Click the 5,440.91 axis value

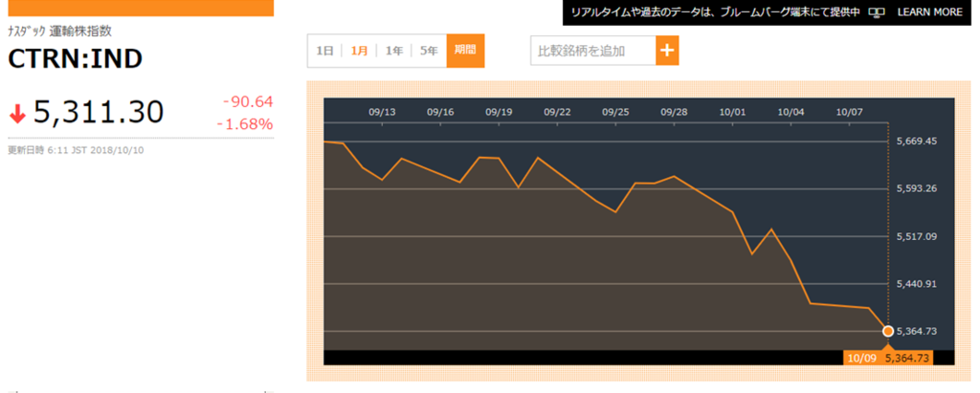[x=916, y=284]
